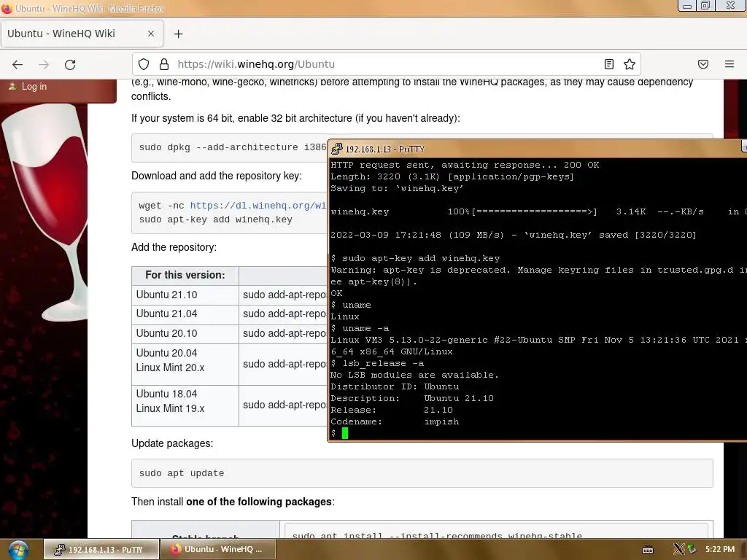Open the Pocket save icon
The height and width of the screenshot is (560, 747).
pos(703,64)
